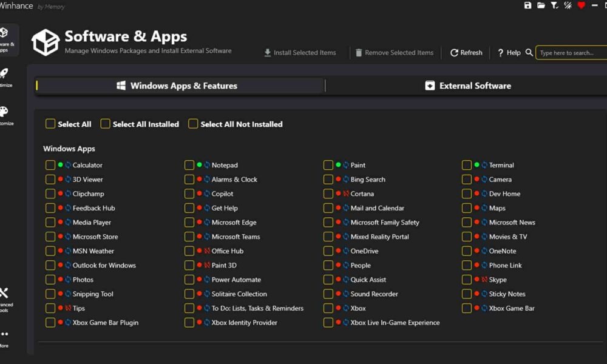Click Install Selected Items button
The width and height of the screenshot is (607, 364).
(x=300, y=53)
